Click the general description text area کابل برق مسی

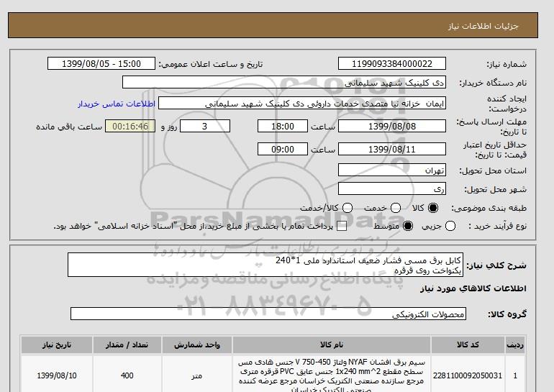[265, 265]
